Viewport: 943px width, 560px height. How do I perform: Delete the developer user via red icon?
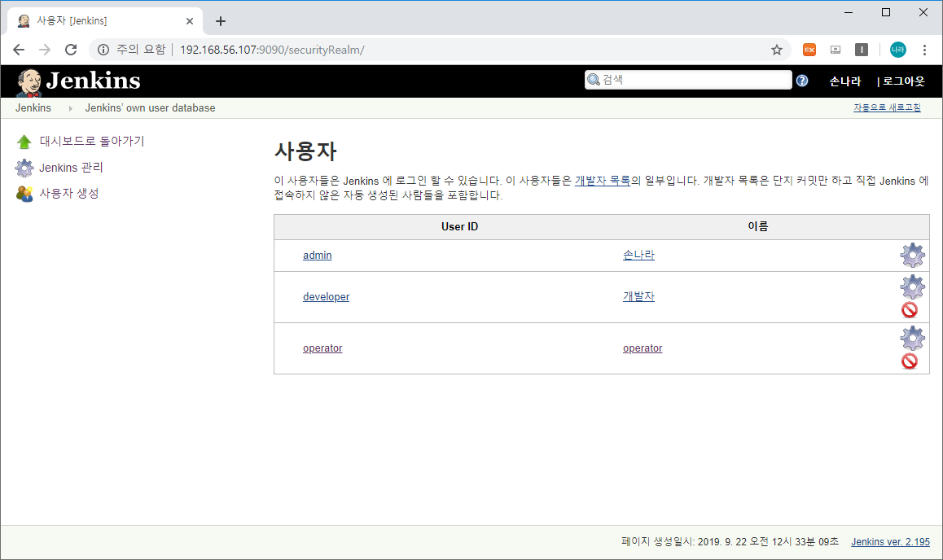[910, 310]
